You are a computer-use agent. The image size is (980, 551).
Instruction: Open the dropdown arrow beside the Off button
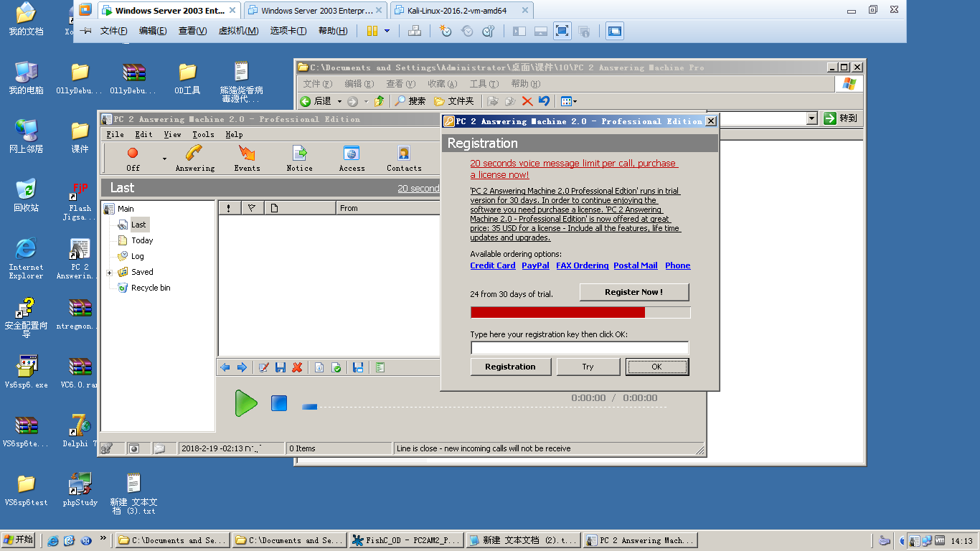[x=164, y=159]
